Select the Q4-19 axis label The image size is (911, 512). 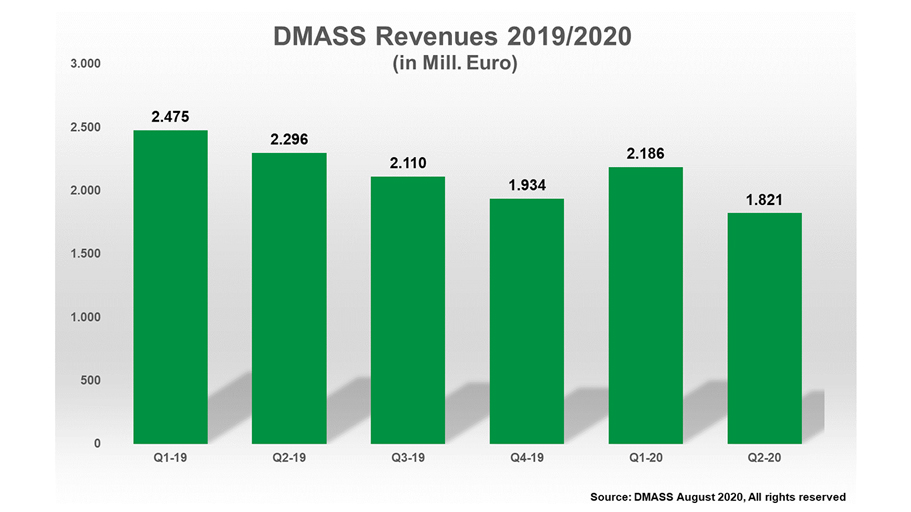pos(526,459)
